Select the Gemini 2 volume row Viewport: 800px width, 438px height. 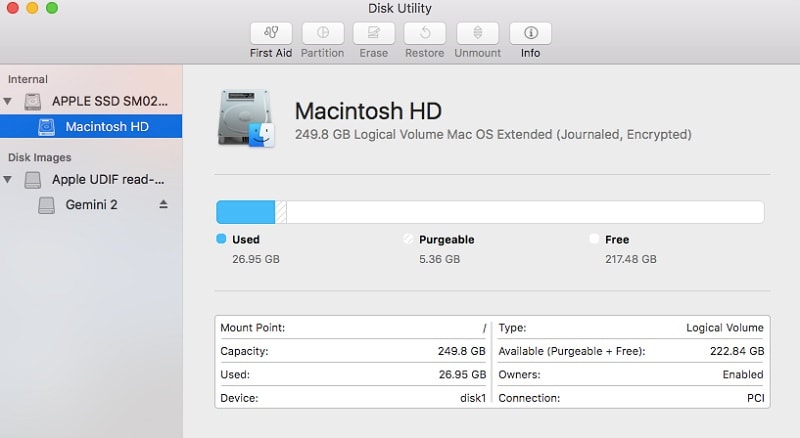[x=91, y=204]
